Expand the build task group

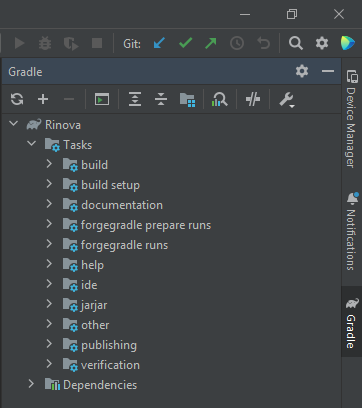point(49,164)
